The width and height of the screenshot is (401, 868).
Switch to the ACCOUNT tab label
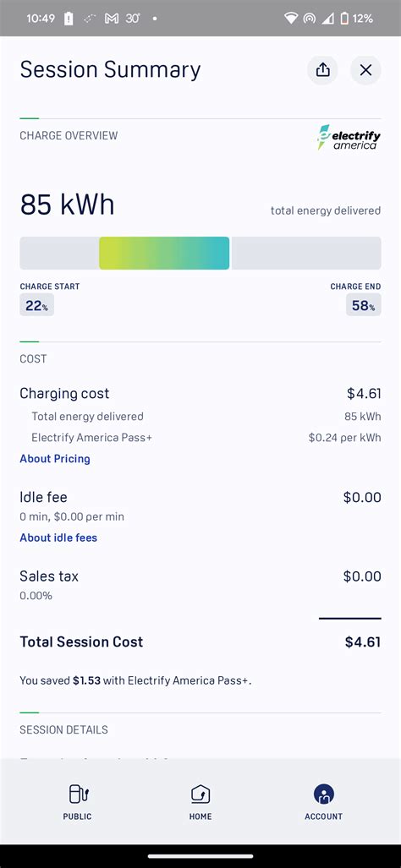click(323, 816)
